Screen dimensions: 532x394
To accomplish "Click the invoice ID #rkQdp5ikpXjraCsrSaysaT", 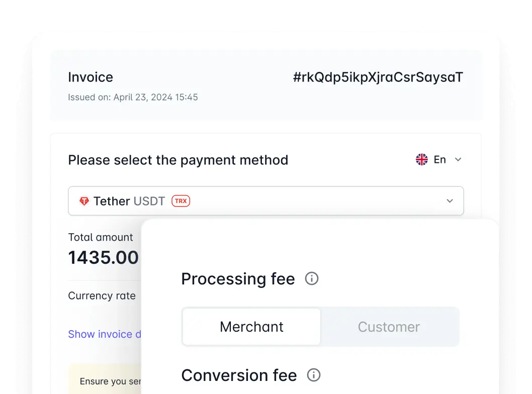I will click(378, 77).
